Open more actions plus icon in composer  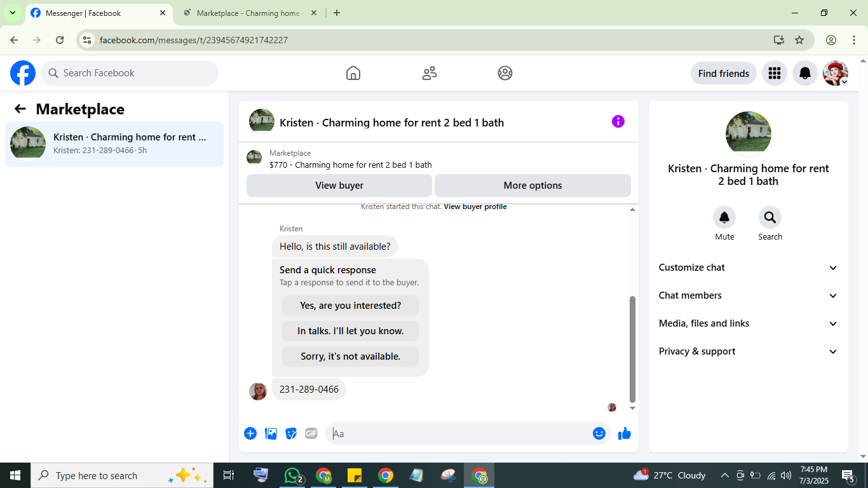point(250,433)
